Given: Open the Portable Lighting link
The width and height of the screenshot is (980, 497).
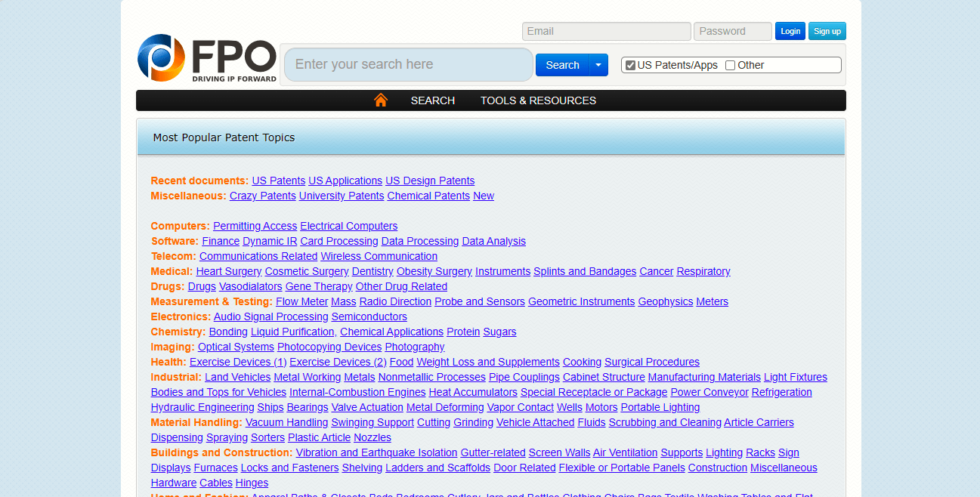Looking at the screenshot, I should pos(660,407).
